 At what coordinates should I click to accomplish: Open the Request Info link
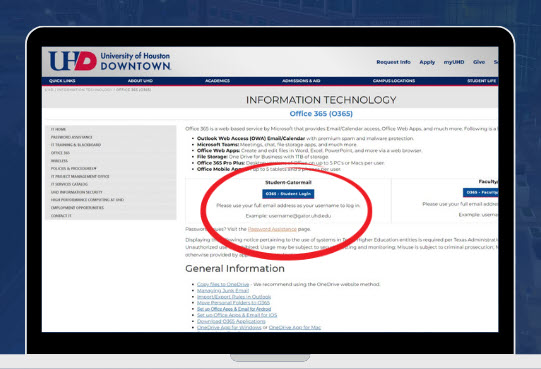[393, 62]
